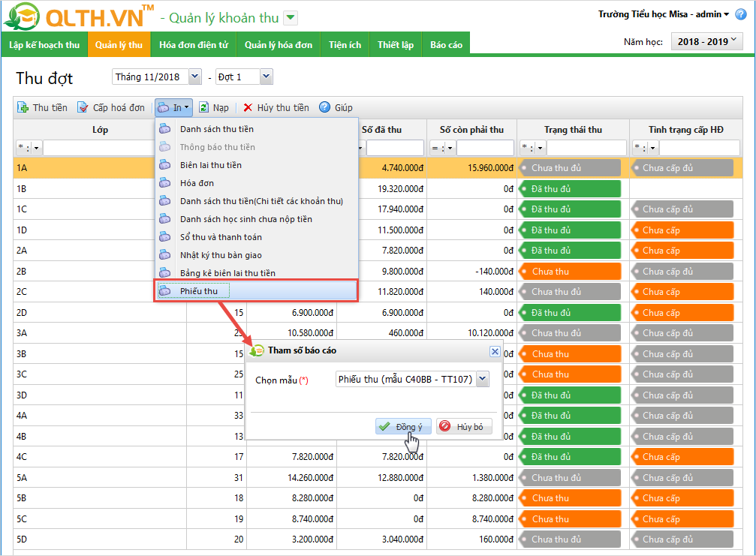Screen dimensions: 756x556
Task: Expand the Chọn mẫu template combo box
Action: 482,380
